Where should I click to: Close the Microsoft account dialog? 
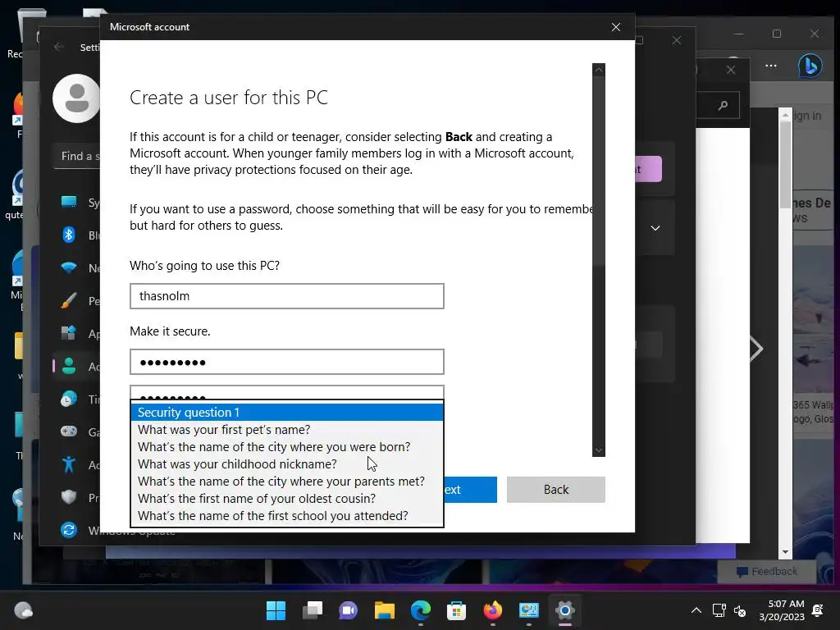616,27
